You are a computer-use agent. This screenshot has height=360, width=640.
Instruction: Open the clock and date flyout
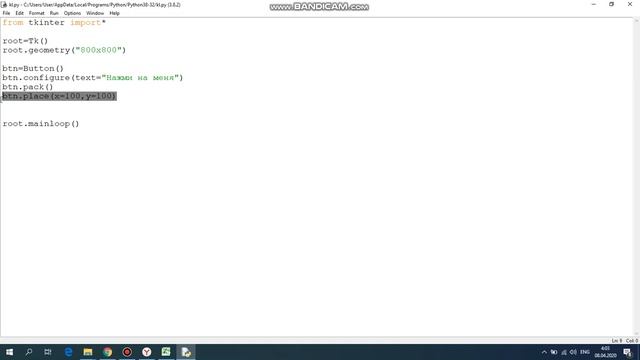tap(605, 352)
